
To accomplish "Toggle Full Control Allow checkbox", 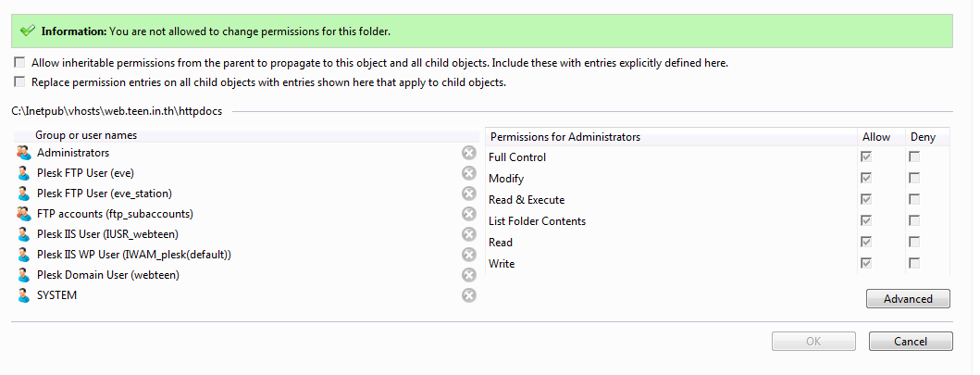I will (865, 156).
